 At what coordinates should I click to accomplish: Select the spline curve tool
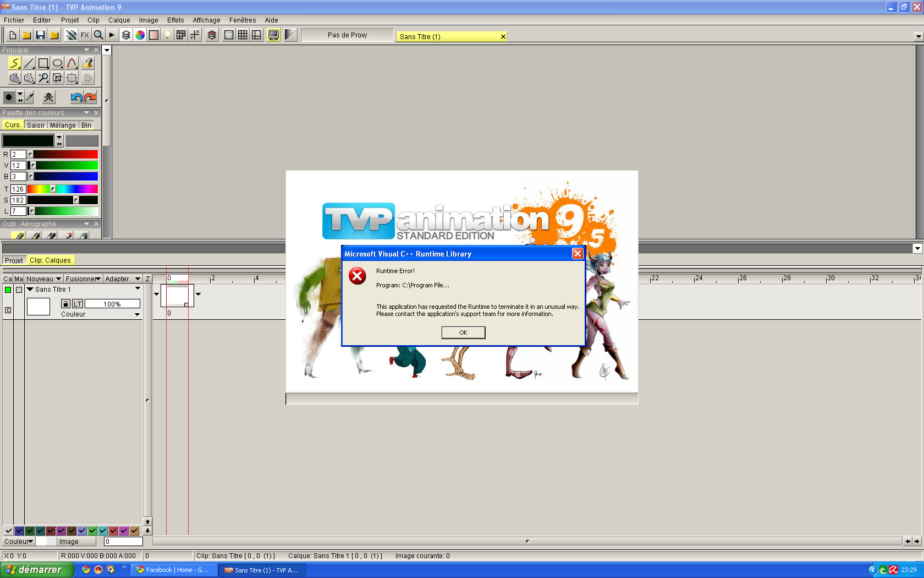[x=72, y=63]
